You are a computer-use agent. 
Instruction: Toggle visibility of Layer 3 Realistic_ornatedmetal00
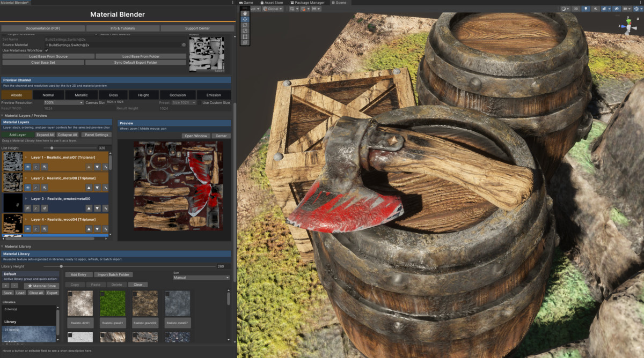pos(28,208)
